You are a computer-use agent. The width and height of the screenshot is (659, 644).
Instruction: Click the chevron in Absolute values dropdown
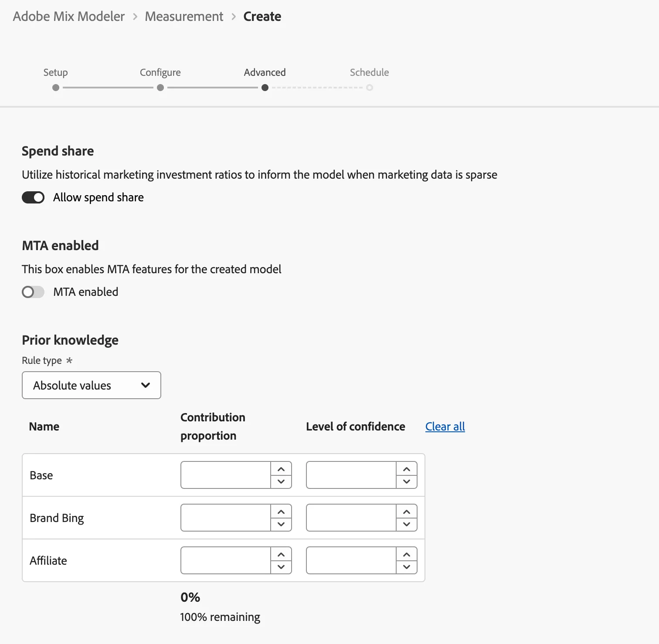pyautogui.click(x=146, y=385)
